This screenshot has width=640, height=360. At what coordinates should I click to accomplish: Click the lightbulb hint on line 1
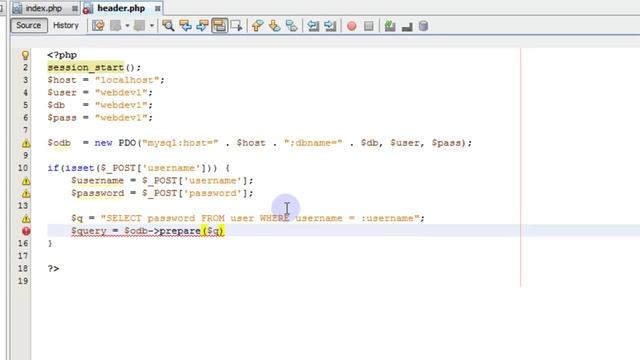(x=25, y=55)
